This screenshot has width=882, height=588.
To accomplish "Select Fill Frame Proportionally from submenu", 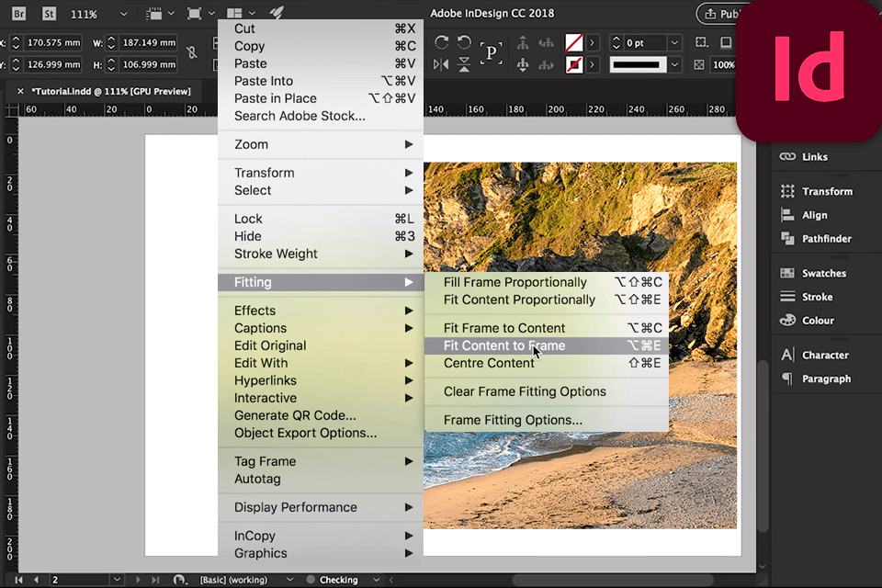I will 514,282.
